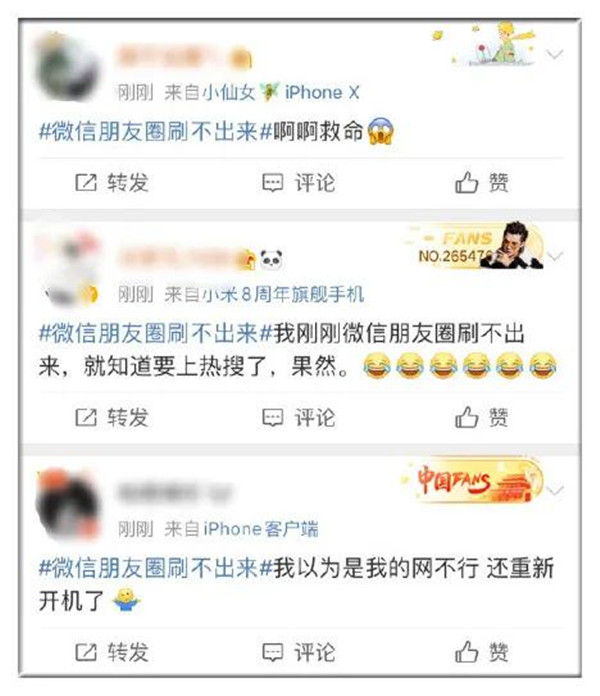Like the first post with thumbs-up
Screen dimensions: 600x696
(x=482, y=182)
